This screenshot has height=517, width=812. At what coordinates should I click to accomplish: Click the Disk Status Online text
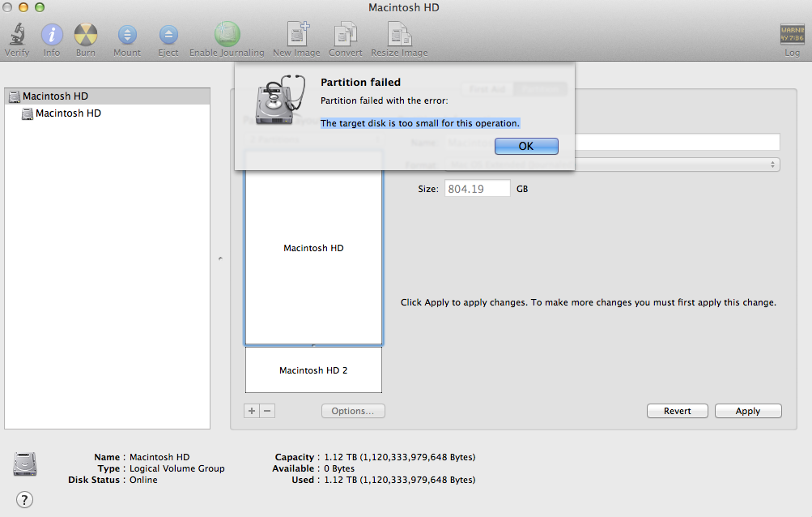pos(143,480)
